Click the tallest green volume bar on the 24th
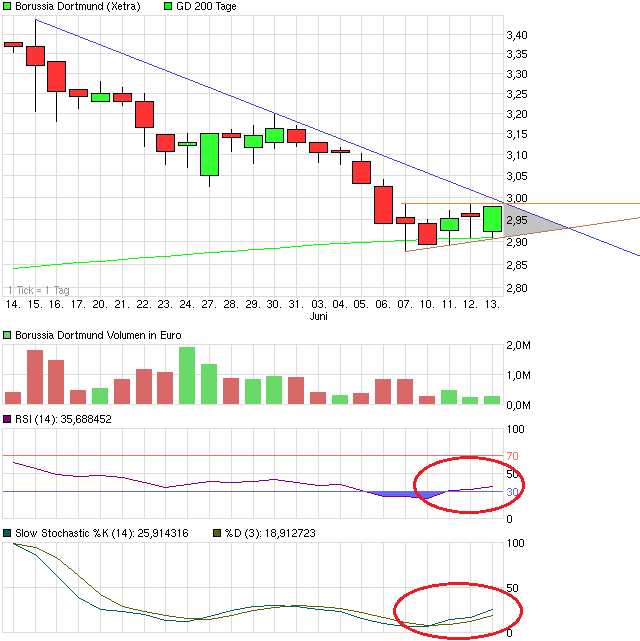 (x=187, y=376)
